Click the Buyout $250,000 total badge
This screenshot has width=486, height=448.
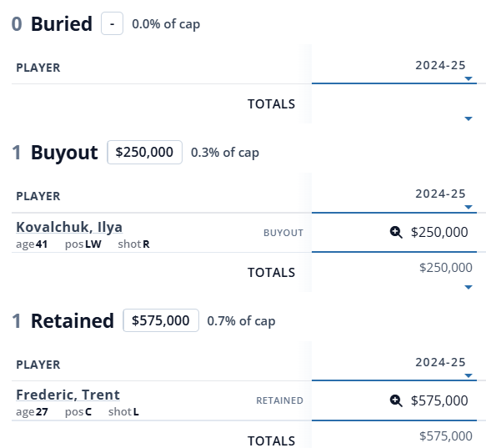[145, 152]
